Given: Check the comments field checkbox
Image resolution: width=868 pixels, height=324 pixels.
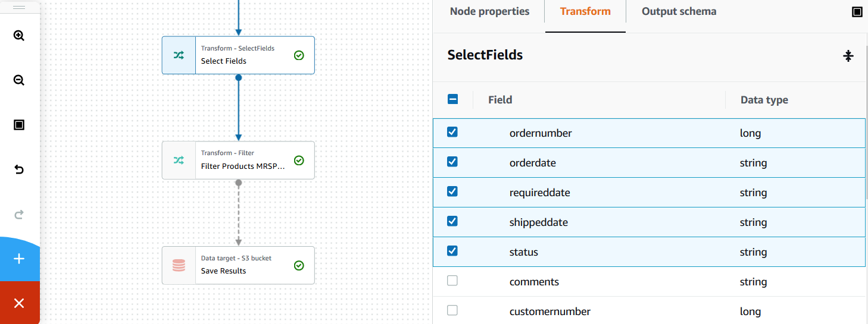Looking at the screenshot, I should (x=452, y=281).
